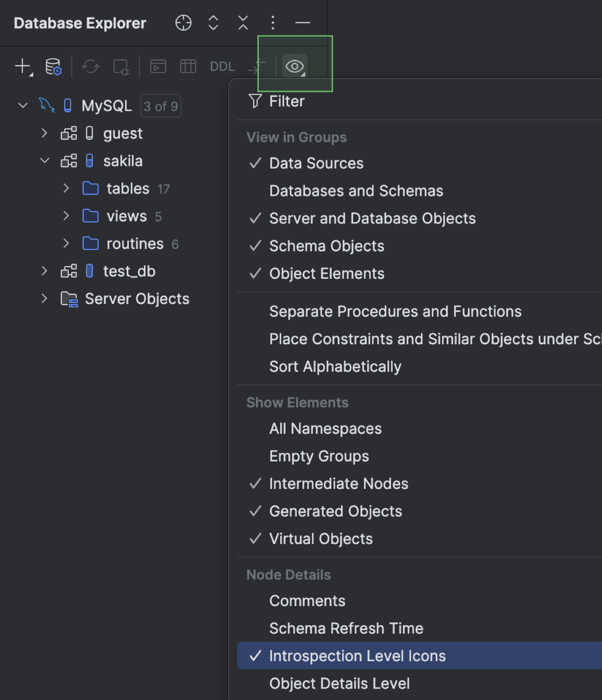
Task: Click the New data source plus icon
Action: 23,66
